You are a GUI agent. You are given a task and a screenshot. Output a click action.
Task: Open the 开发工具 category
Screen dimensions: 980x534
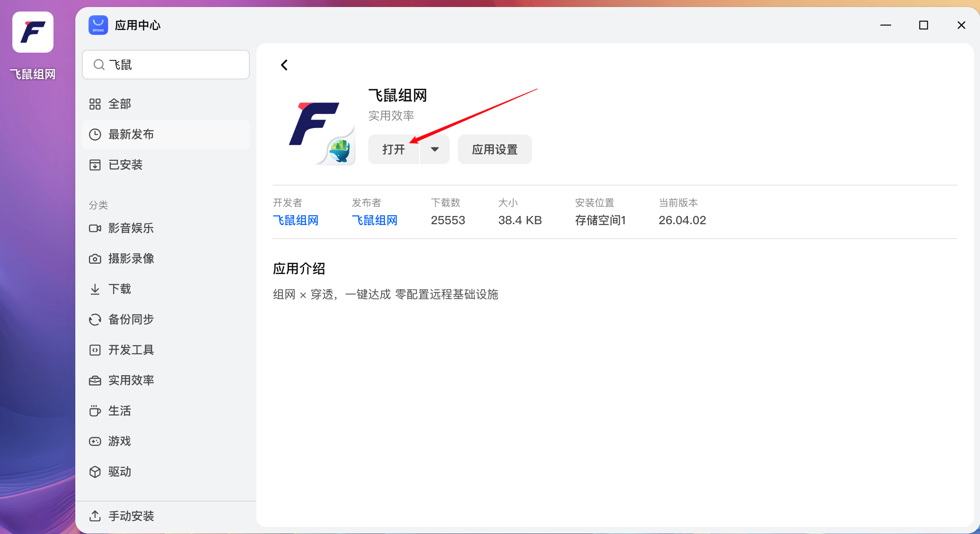click(166, 350)
